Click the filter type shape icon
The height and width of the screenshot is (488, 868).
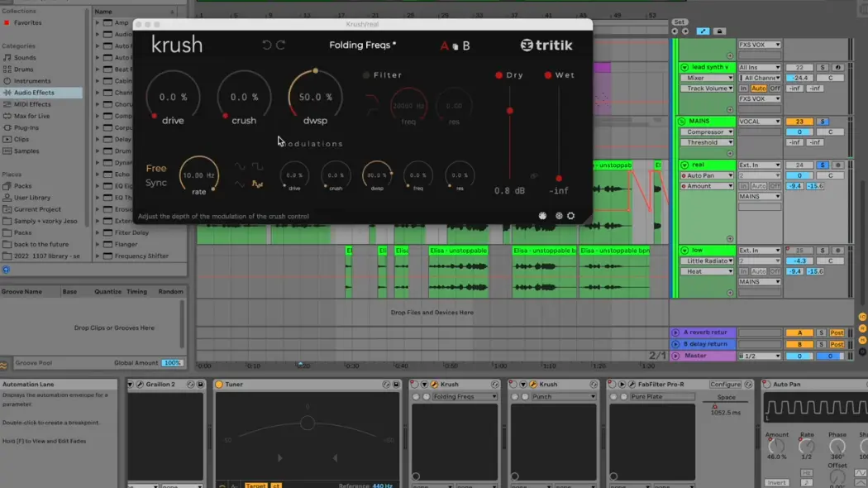click(x=371, y=105)
